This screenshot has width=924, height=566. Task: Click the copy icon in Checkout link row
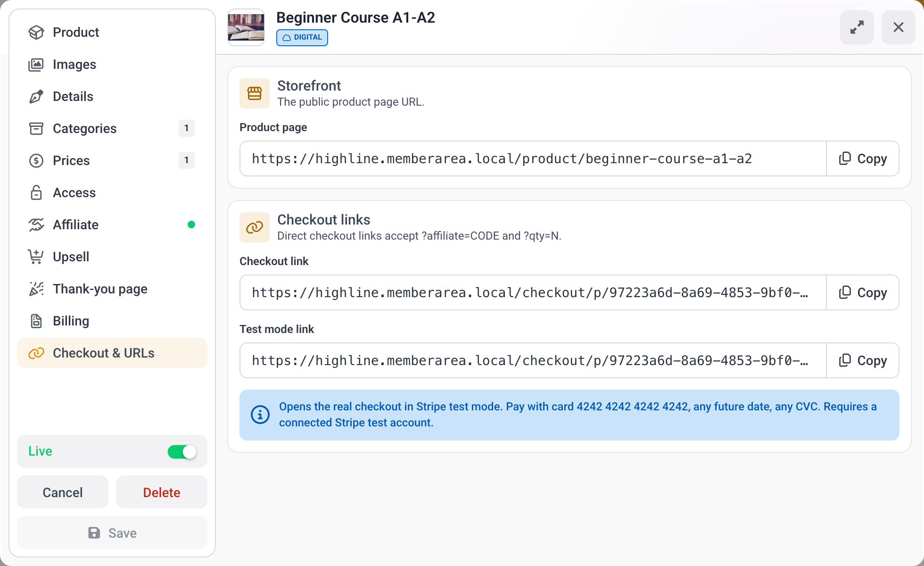pos(845,292)
